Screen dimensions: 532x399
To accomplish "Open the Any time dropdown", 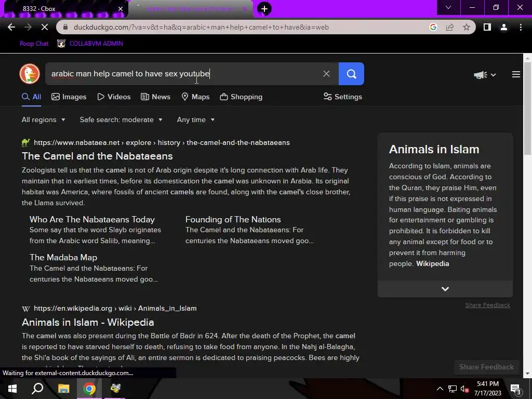I will click(x=196, y=120).
